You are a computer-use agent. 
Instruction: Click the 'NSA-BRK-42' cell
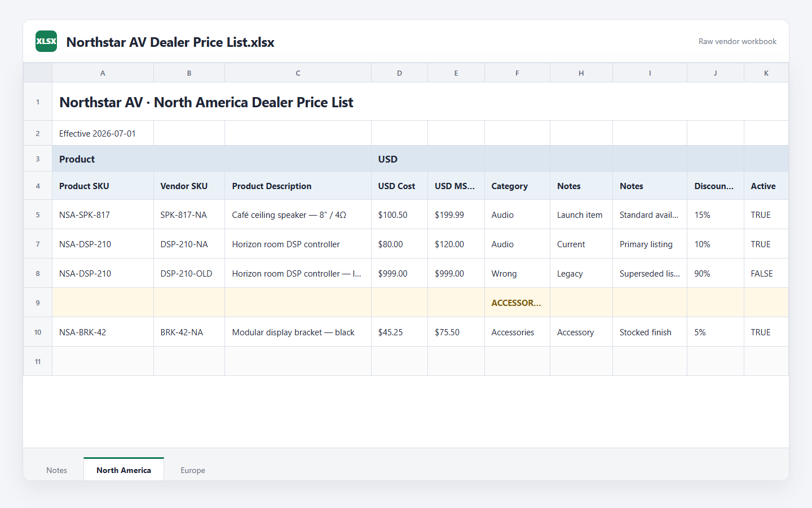[x=103, y=332]
